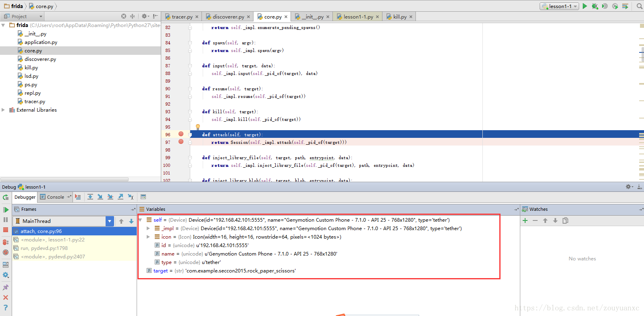Open debugger settings gear in debug sidebar
This screenshot has height=316, width=644.
click(x=6, y=275)
